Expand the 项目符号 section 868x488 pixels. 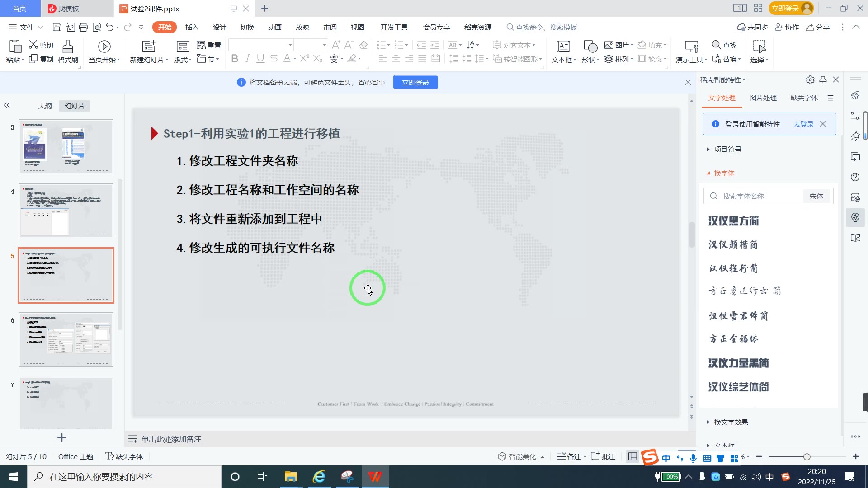pyautogui.click(x=727, y=149)
